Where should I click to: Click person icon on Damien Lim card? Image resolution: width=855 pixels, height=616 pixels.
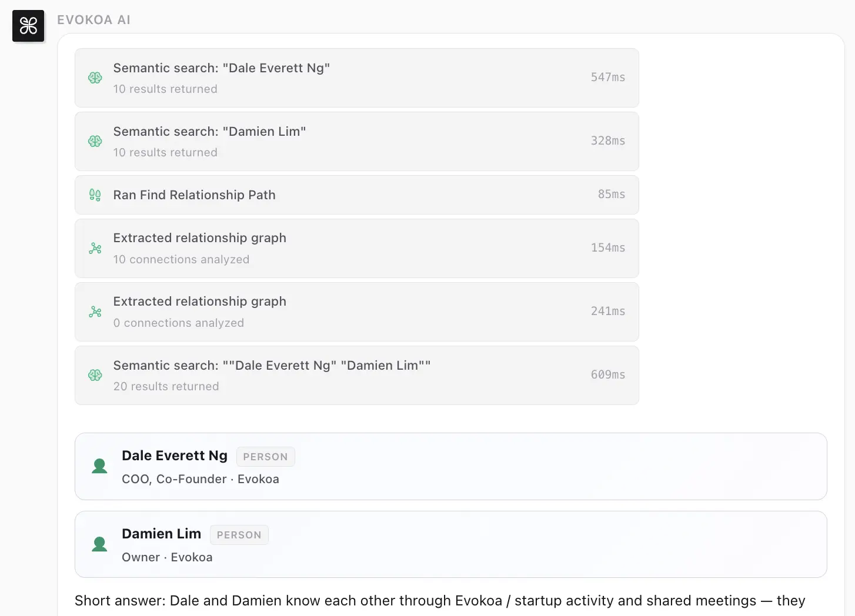[x=100, y=544]
